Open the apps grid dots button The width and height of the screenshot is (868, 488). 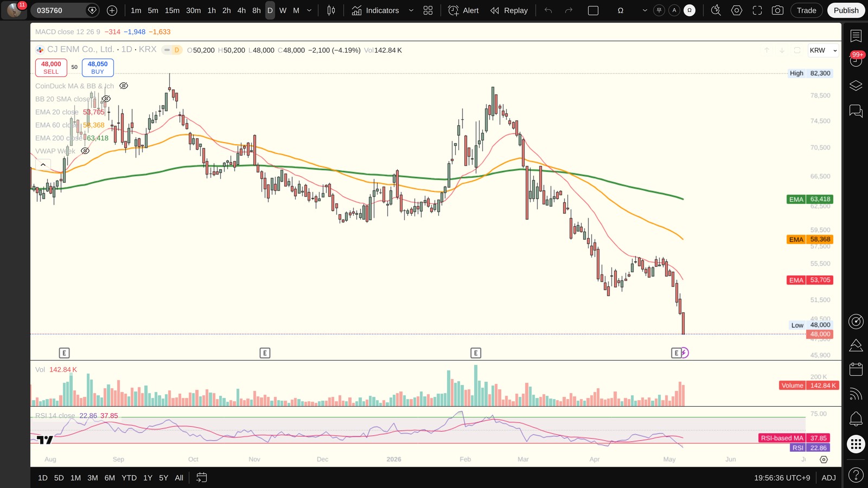(x=856, y=444)
